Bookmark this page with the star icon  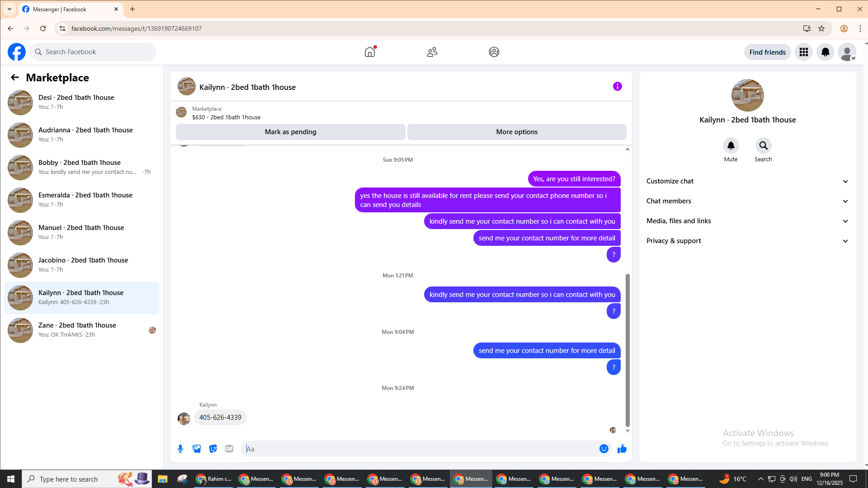point(821,28)
